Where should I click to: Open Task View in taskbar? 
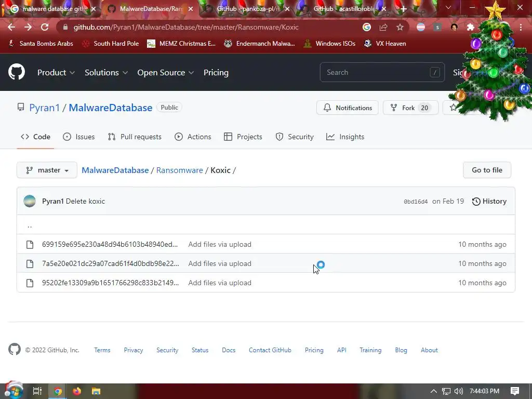pyautogui.click(x=37, y=391)
